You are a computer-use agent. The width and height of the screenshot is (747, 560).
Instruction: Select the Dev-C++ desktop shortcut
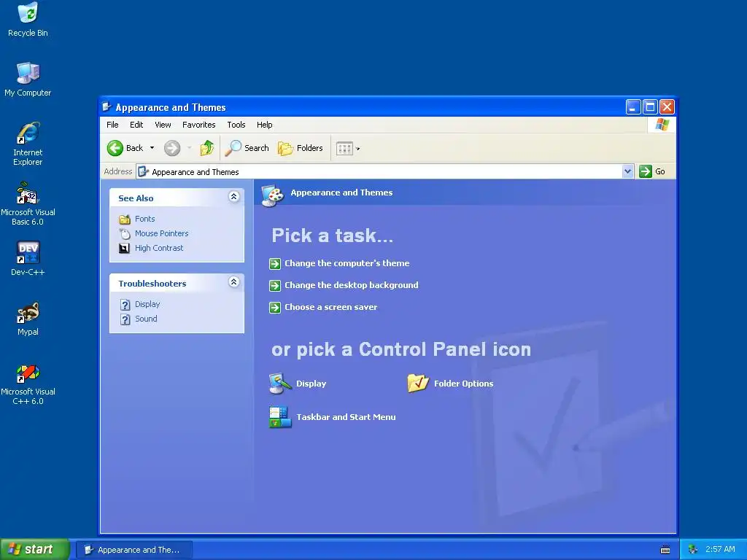point(28,259)
